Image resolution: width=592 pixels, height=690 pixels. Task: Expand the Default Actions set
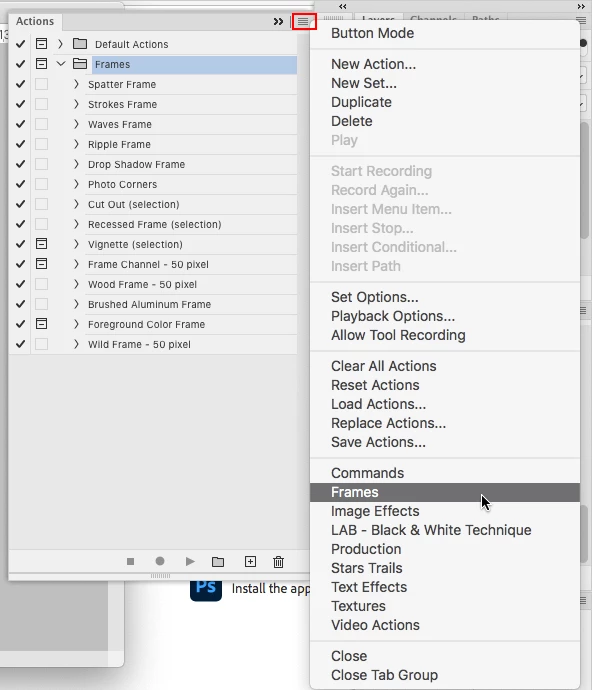tap(60, 44)
